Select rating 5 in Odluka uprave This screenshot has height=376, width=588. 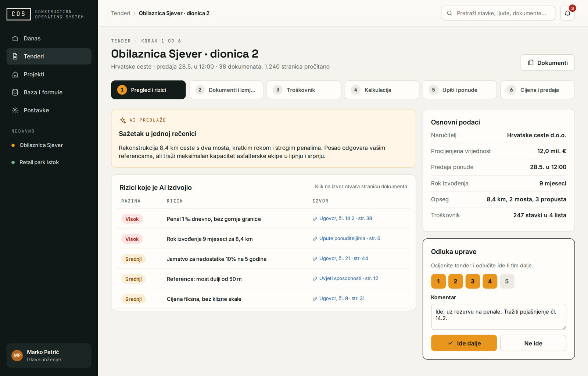pos(507,281)
